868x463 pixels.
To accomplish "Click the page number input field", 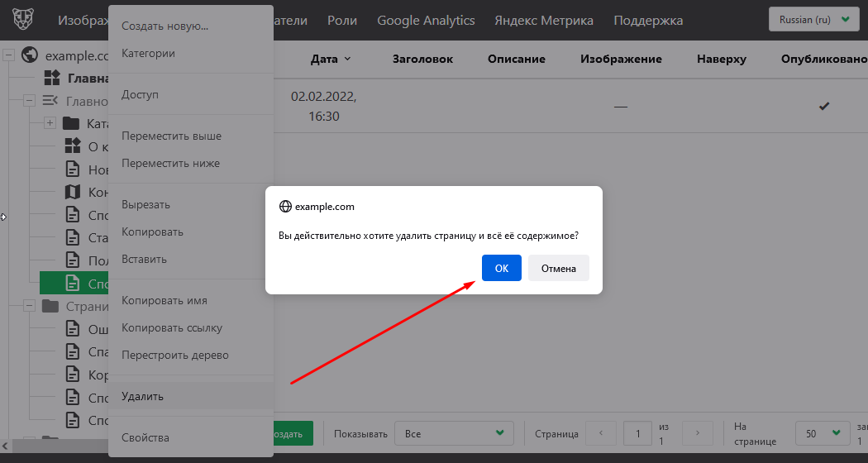I will pos(637,433).
